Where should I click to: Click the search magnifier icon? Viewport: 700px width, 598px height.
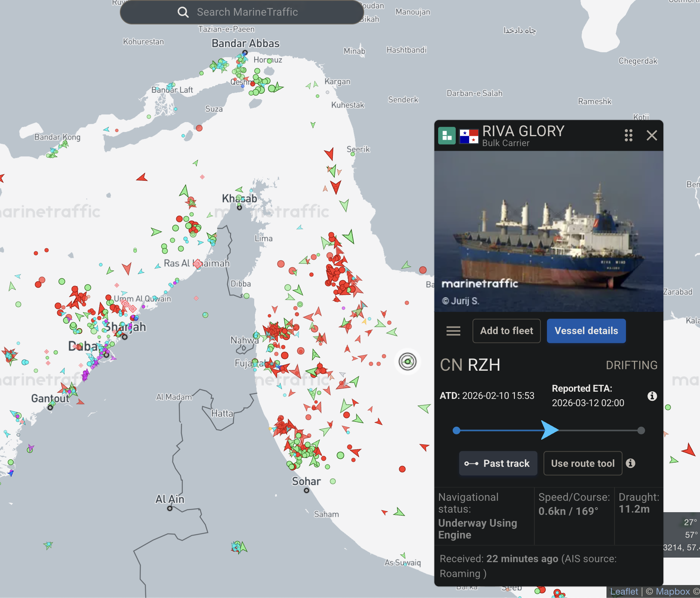click(183, 12)
